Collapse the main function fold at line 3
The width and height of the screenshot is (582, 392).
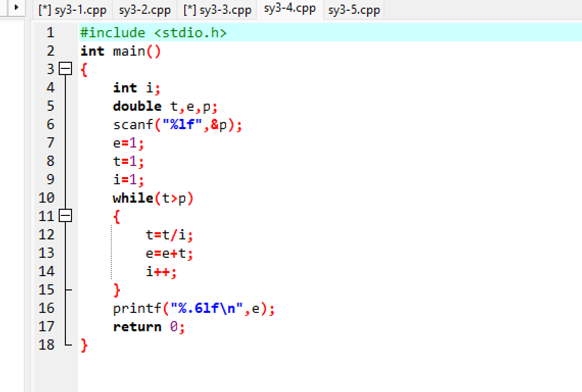[65, 69]
